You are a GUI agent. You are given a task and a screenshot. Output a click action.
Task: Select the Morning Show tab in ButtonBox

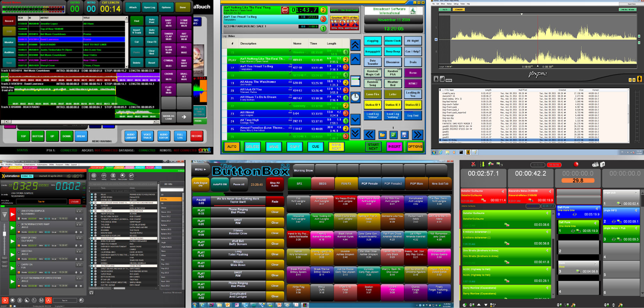303,170
